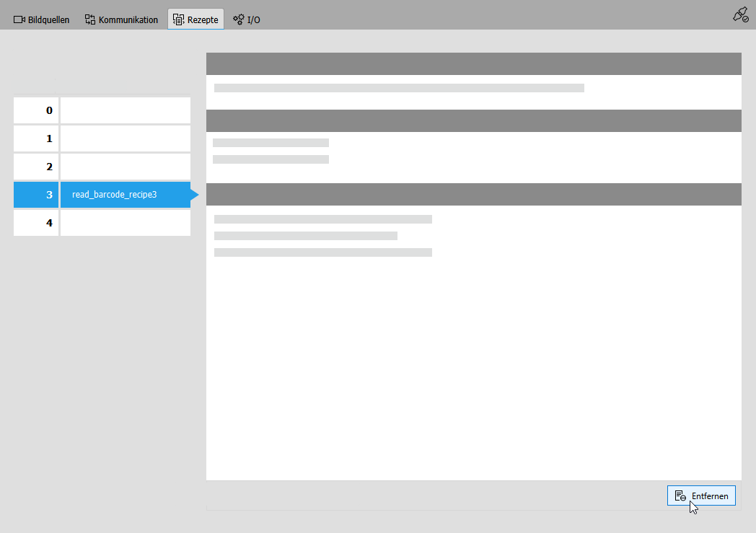This screenshot has width=756, height=533.
Task: Switch to the Kommunikation tab
Action: pyautogui.click(x=121, y=19)
